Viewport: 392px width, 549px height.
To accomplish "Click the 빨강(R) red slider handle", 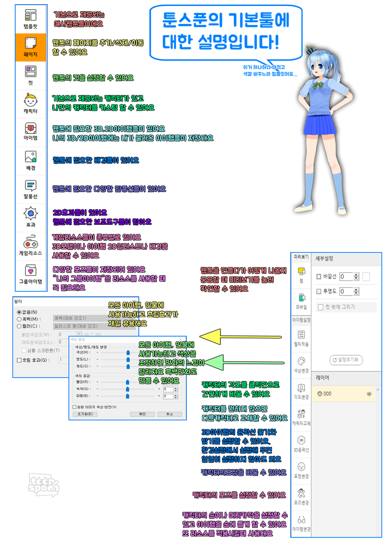I will coord(128,382).
